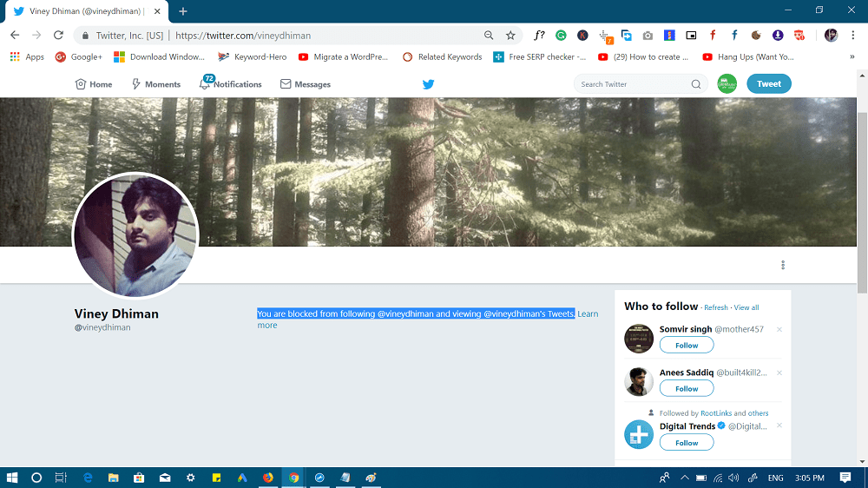
Task: Open the Grammarly extension icon
Action: tap(561, 36)
